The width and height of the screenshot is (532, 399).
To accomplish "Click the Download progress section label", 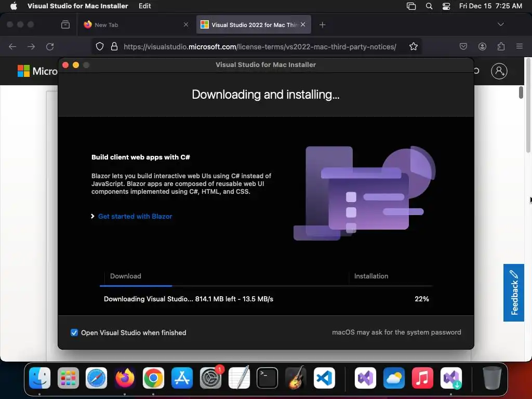I will [126, 276].
